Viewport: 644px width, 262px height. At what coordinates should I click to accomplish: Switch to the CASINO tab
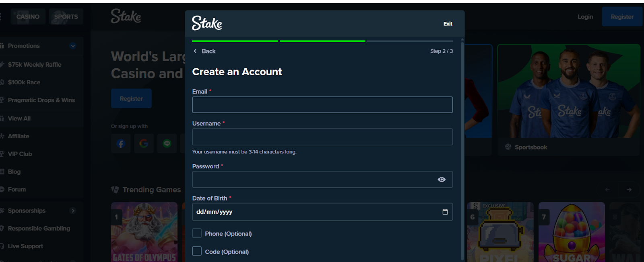tap(28, 16)
